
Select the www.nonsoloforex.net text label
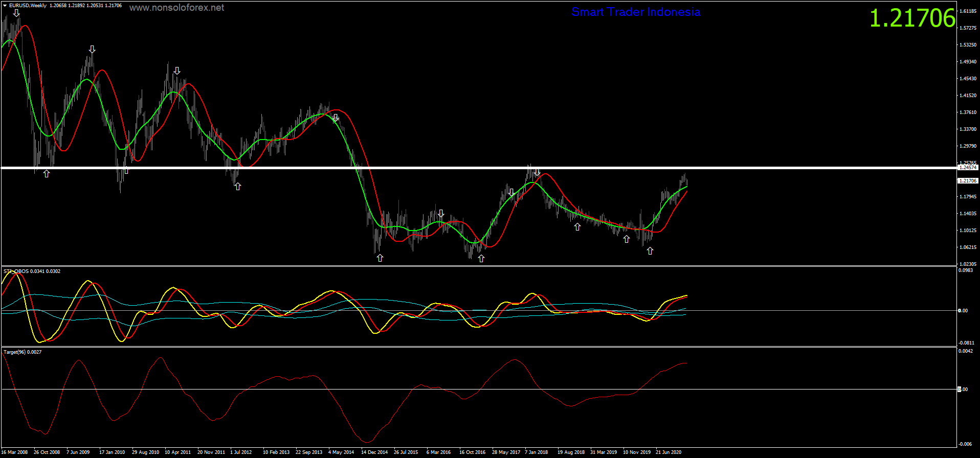(x=176, y=8)
